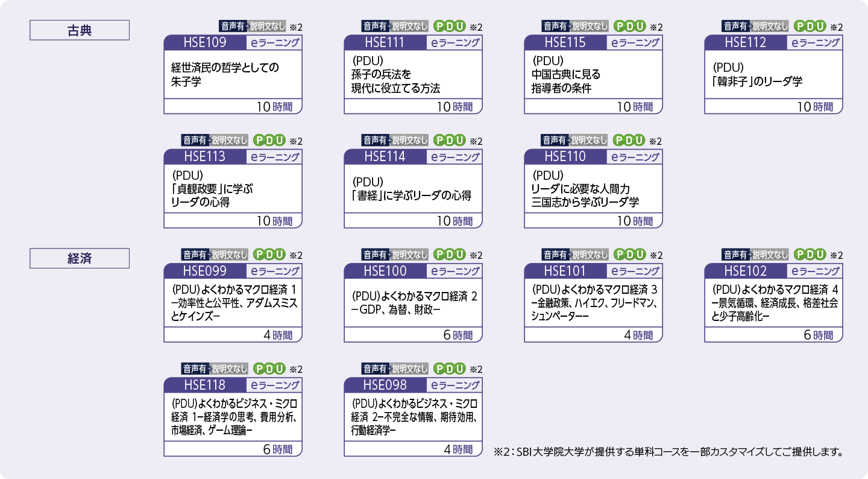
Task: Select the 経済 category label
Action: click(x=80, y=259)
